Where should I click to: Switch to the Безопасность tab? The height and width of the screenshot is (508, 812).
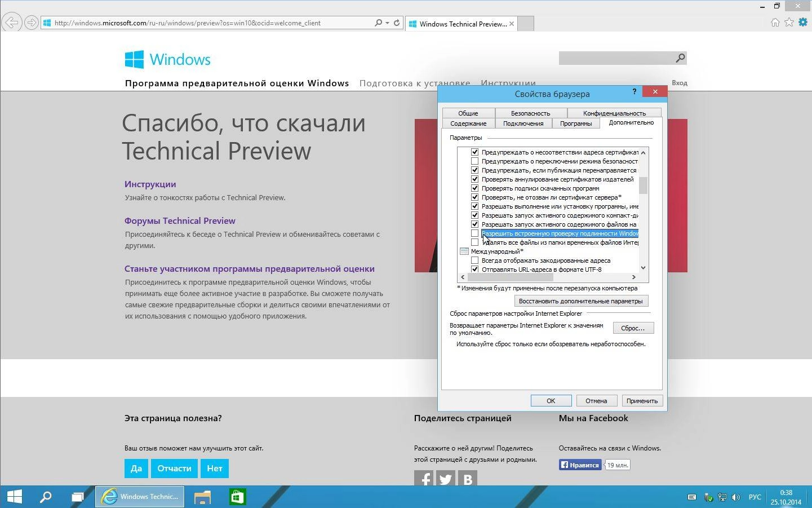click(x=531, y=113)
